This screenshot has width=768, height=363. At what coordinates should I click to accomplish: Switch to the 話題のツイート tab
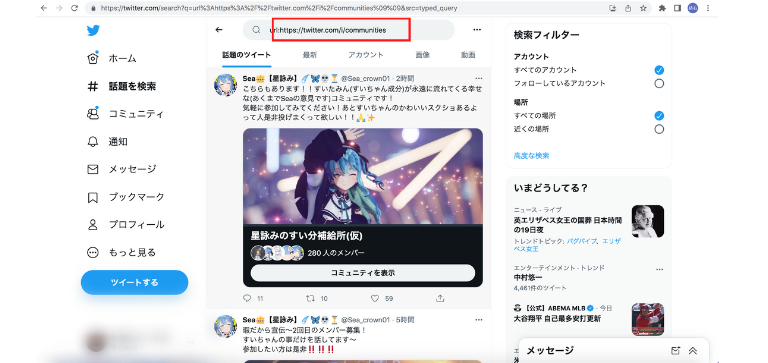[246, 55]
